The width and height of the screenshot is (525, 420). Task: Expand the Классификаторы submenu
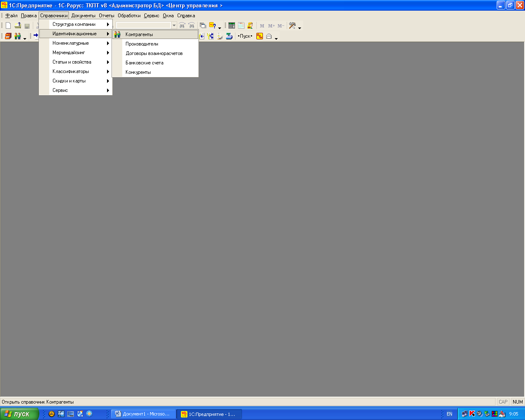click(x=75, y=71)
